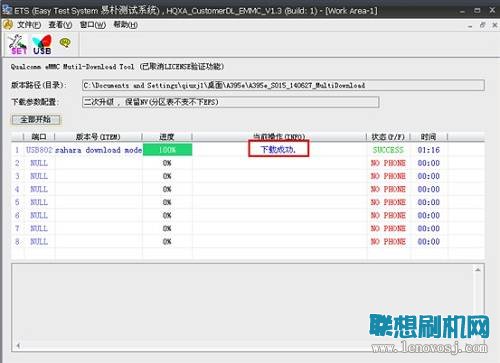Restore the inner Work Area-1 window
This screenshot has height=363, width=500.
(x=482, y=25)
